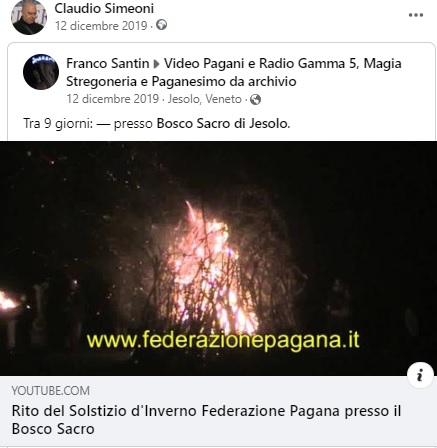Click the Tra 9 giorni event text
This screenshot has width=437, height=448.
(x=58, y=124)
